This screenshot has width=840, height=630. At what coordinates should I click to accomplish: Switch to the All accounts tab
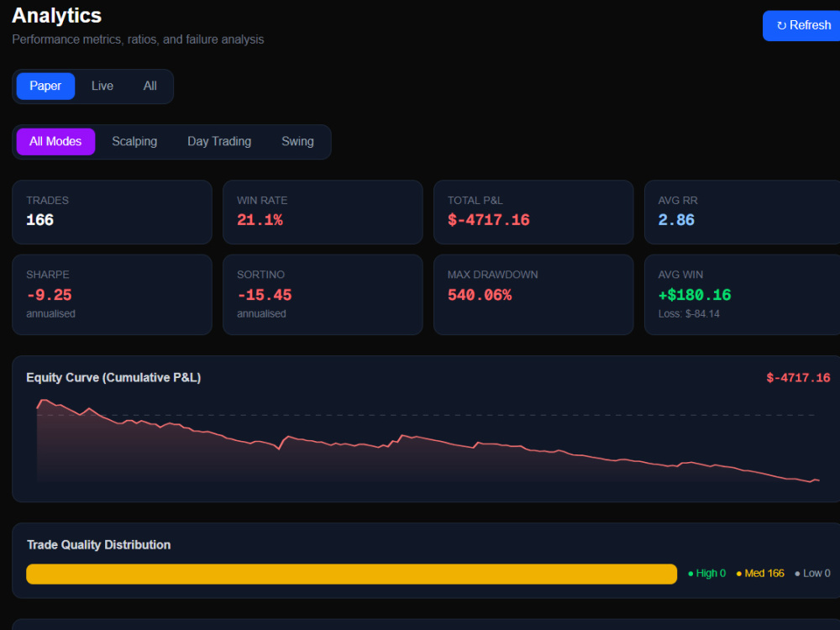point(150,86)
